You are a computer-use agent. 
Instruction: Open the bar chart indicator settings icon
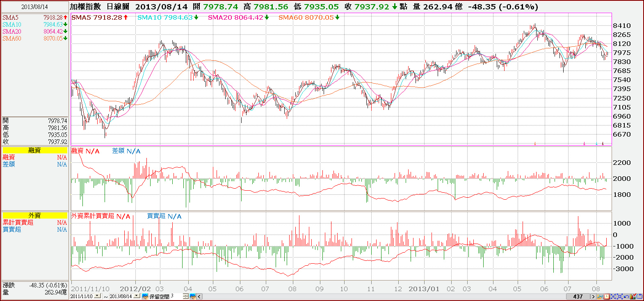click(x=633, y=296)
